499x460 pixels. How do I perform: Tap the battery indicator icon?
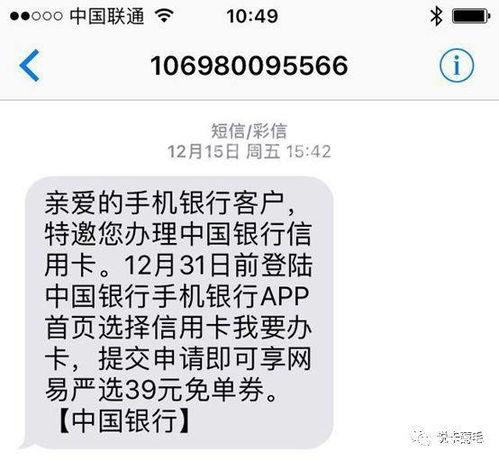click(471, 16)
